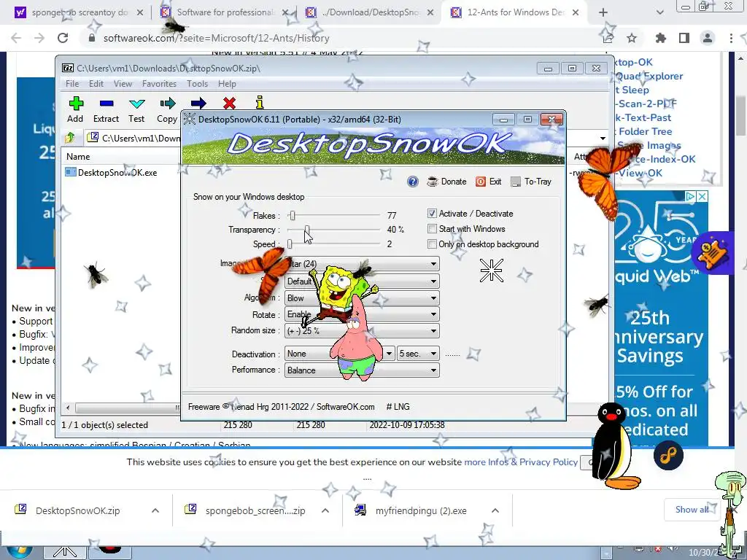Viewport: 747px width, 560px height.
Task: Click the 7-Zip Move arrow icon
Action: point(198,104)
